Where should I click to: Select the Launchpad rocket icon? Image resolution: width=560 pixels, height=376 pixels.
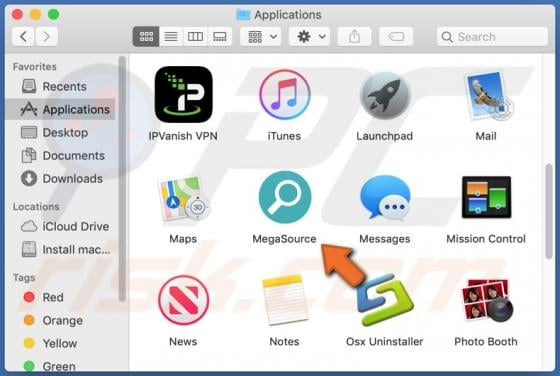(x=385, y=95)
